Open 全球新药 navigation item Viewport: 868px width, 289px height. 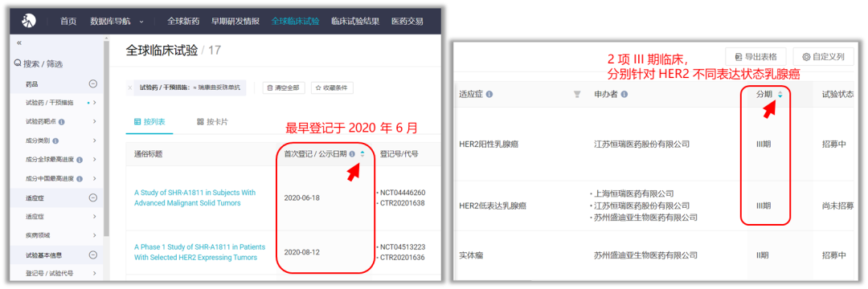point(183,22)
